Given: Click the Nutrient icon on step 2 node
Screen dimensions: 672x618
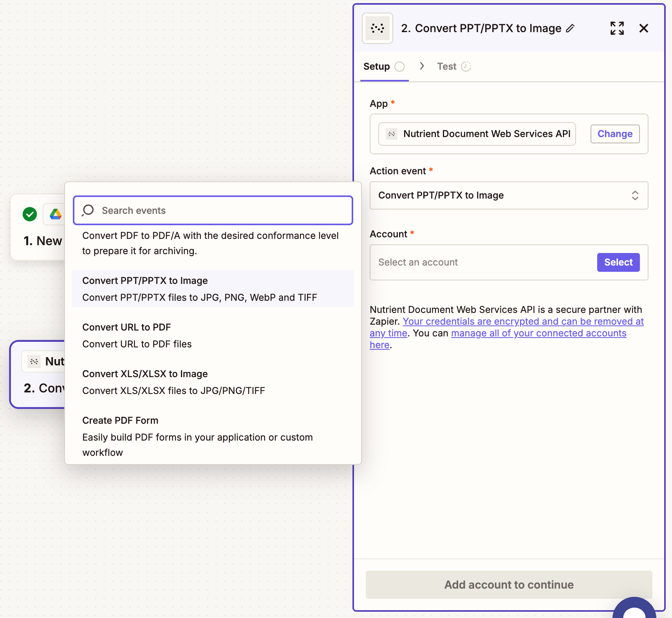Looking at the screenshot, I should [34, 361].
